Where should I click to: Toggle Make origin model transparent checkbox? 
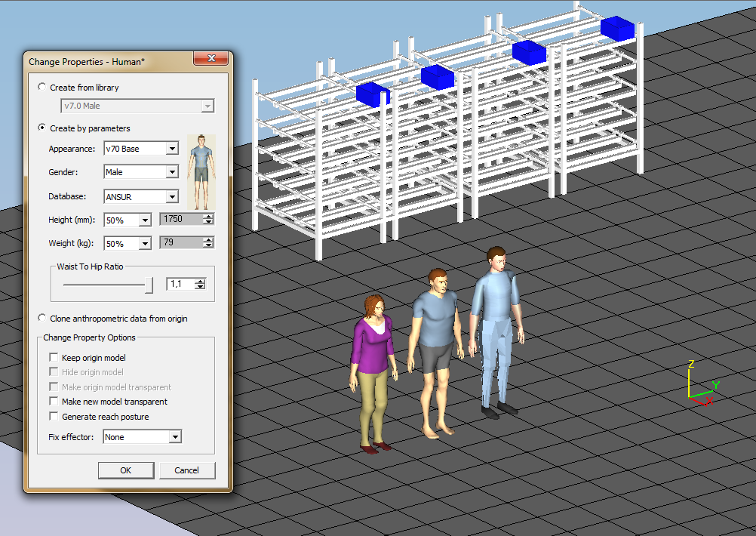[x=54, y=387]
